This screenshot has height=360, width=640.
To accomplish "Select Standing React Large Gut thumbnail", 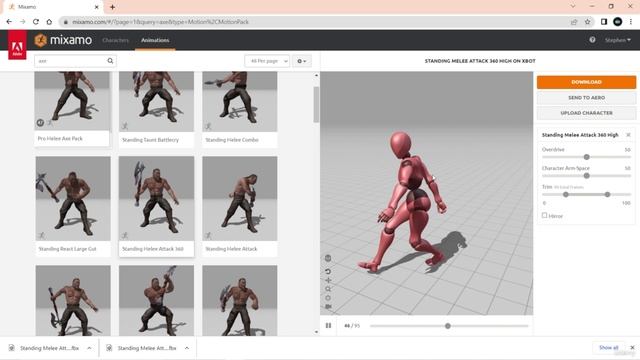I will 73,198.
